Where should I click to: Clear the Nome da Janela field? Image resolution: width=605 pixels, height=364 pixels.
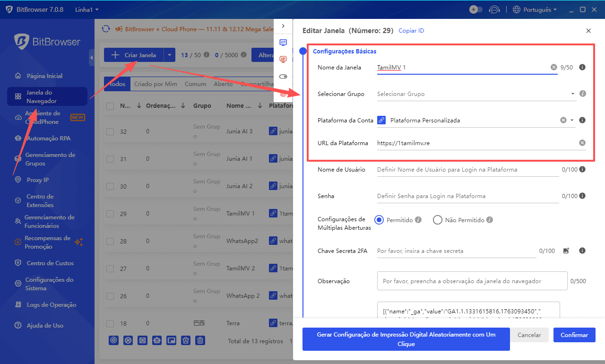point(553,68)
